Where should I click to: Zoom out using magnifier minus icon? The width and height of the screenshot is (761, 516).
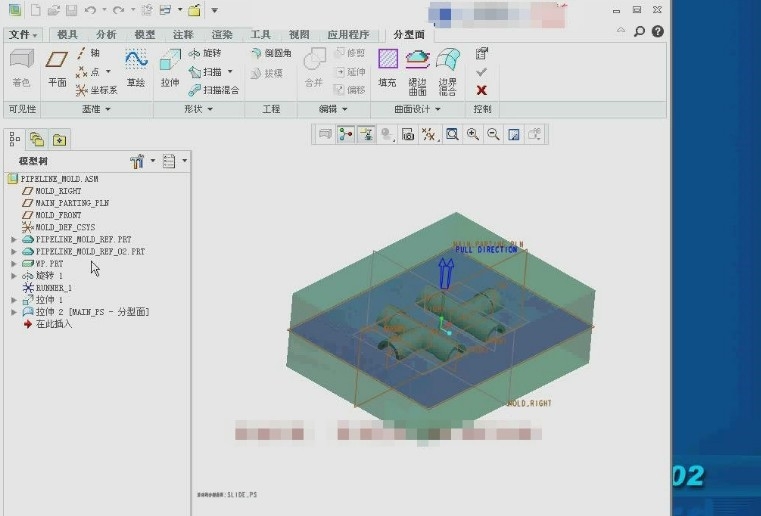493,134
